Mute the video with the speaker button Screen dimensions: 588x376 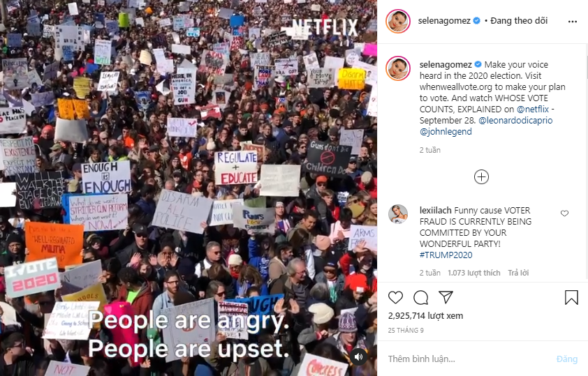(x=358, y=356)
